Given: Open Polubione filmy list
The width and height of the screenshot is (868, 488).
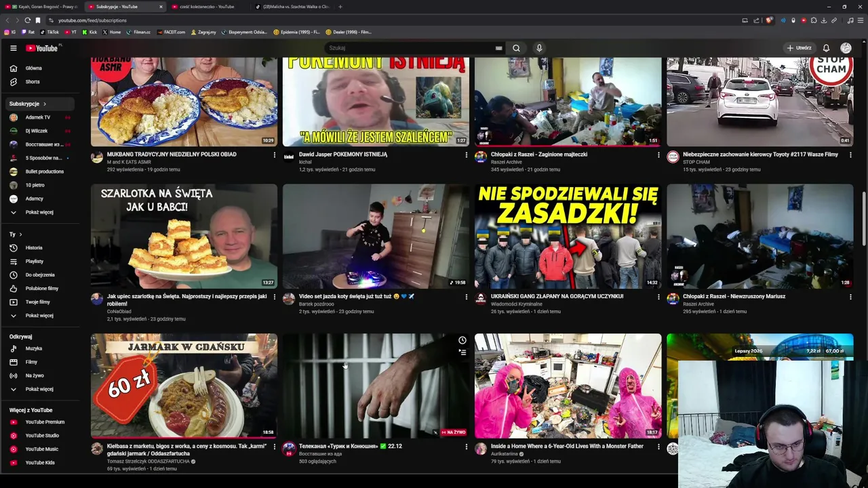Looking at the screenshot, I should (41, 288).
